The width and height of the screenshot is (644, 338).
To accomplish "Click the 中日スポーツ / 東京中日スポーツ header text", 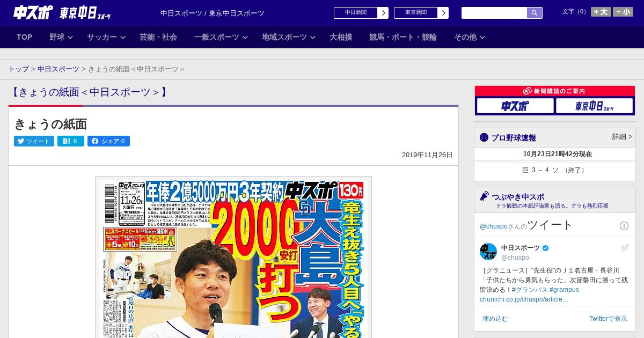I will coord(213,13).
